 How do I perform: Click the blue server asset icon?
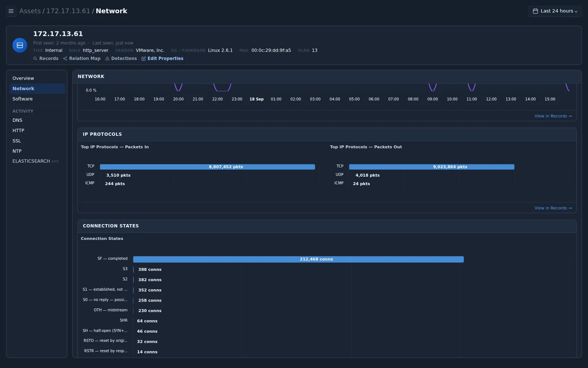[x=20, y=45]
